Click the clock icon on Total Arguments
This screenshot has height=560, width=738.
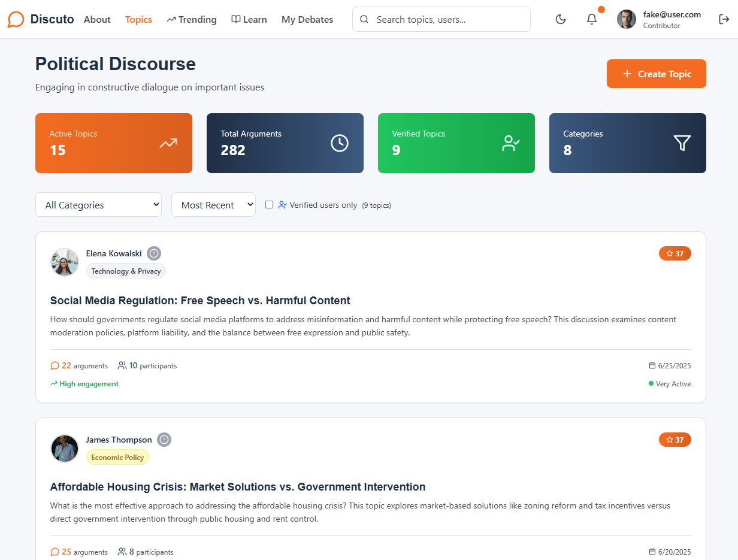[340, 143]
